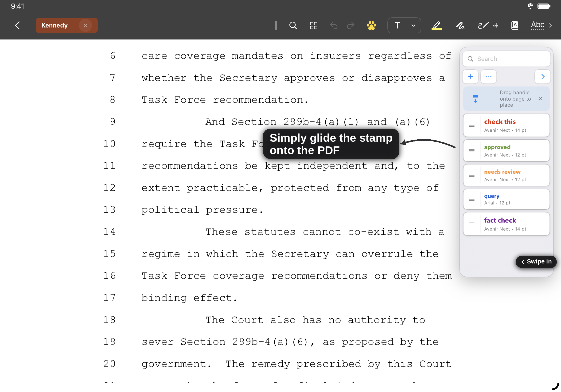
Task: Open the Kennedy document tab
Action: 67,25
